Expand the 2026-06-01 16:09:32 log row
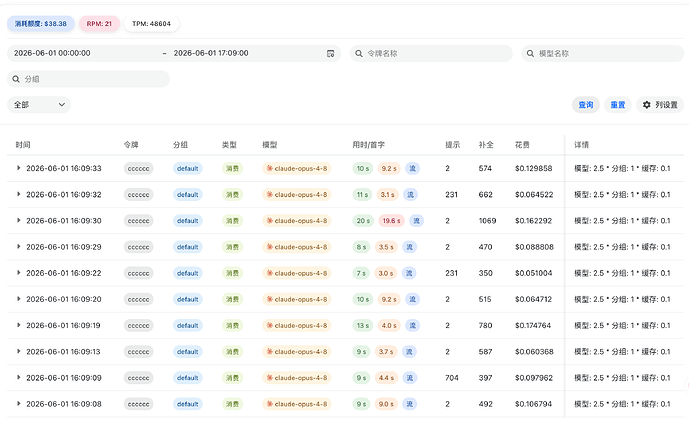 tap(18, 194)
